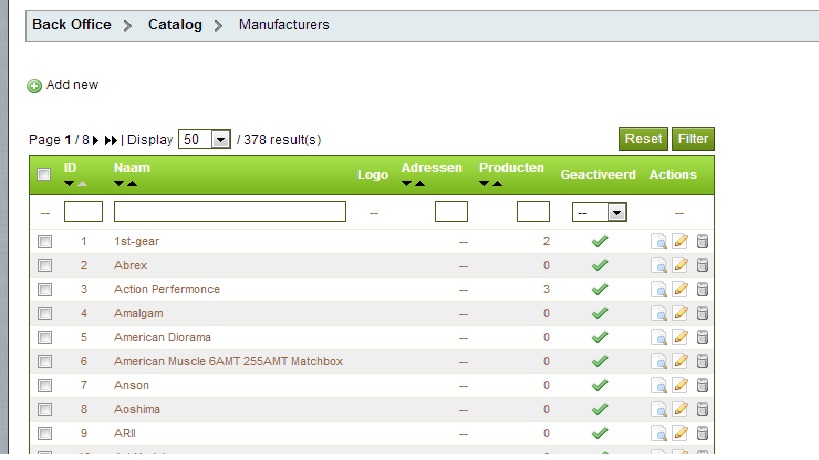Viewport: 819px width, 460px height.
Task: Click the Reset button
Action: pos(643,139)
